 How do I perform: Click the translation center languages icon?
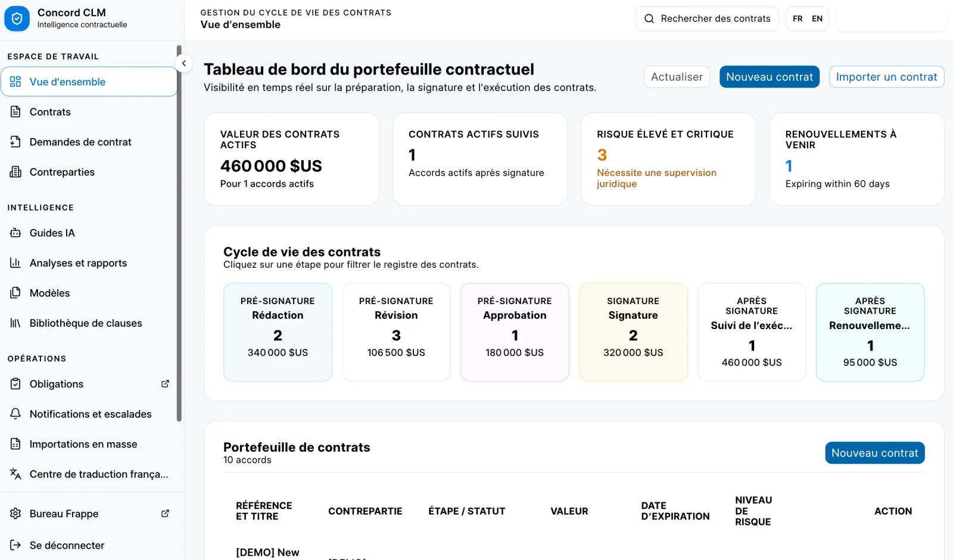(x=15, y=474)
